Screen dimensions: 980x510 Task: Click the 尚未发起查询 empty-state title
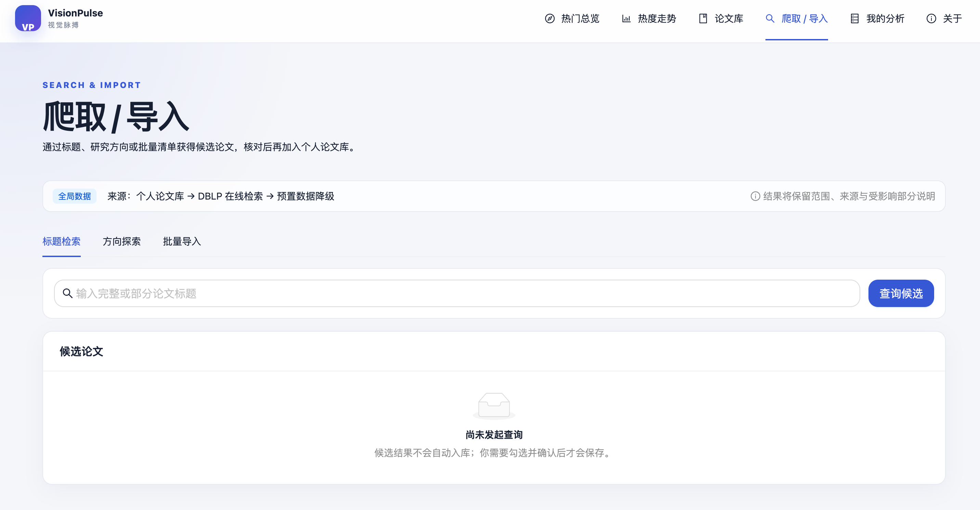[x=494, y=435]
